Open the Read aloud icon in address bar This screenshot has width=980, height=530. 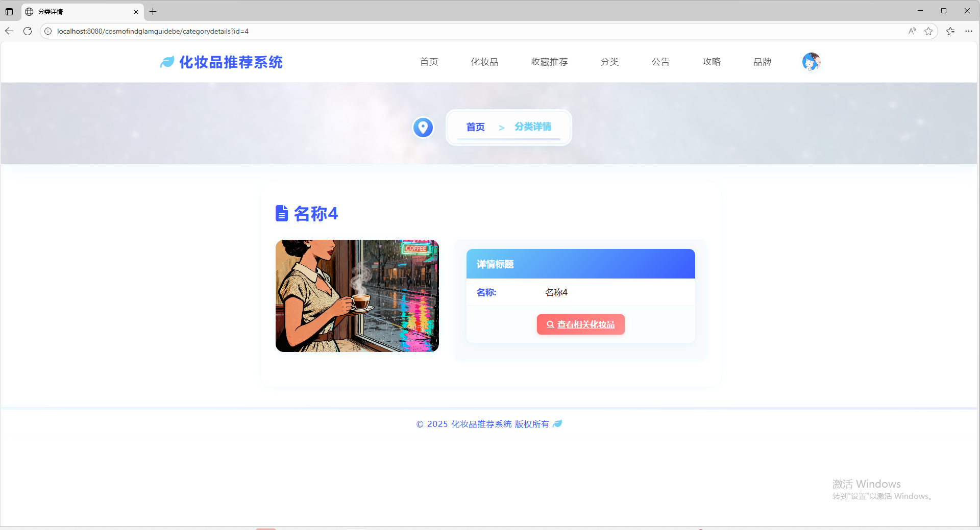912,31
